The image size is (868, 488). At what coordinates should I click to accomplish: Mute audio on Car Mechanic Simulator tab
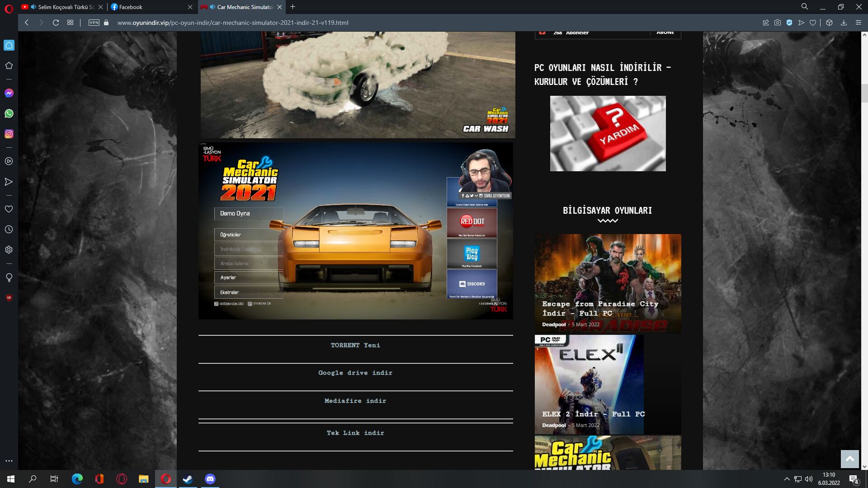[212, 7]
